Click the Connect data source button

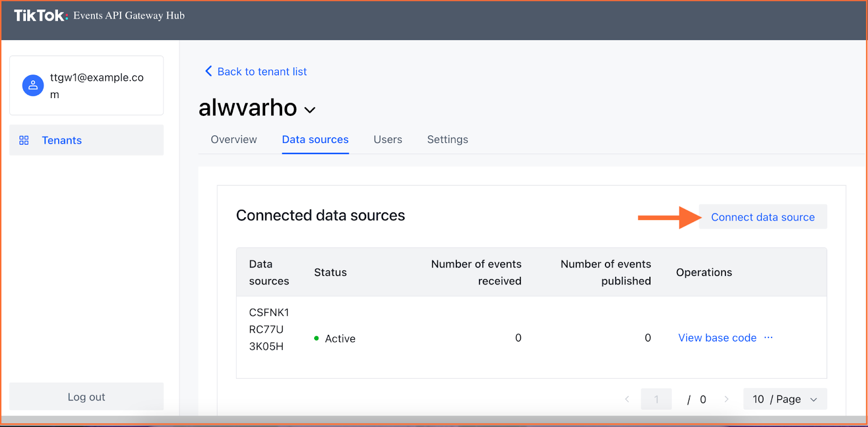[763, 217]
